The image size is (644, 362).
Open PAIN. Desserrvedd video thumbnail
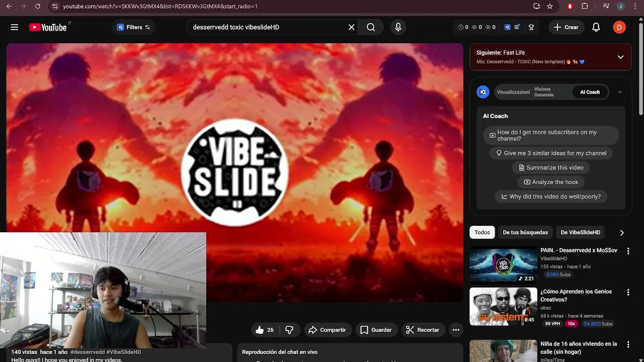click(503, 265)
